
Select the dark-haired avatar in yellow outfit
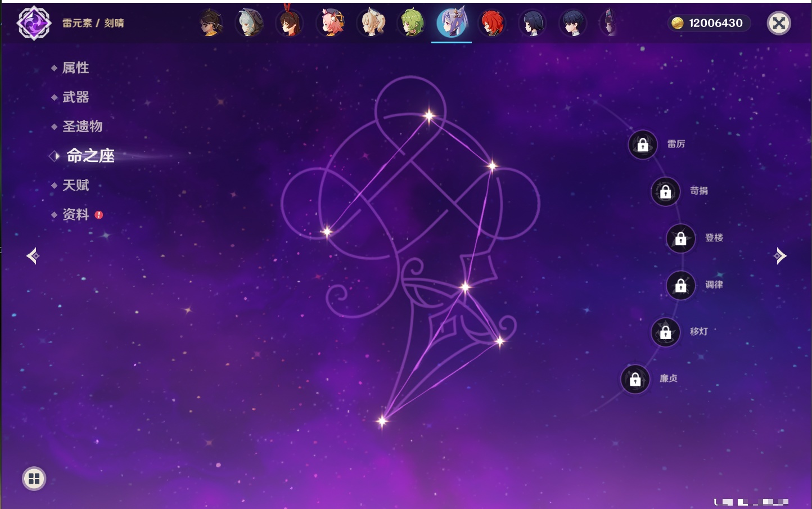click(x=211, y=23)
